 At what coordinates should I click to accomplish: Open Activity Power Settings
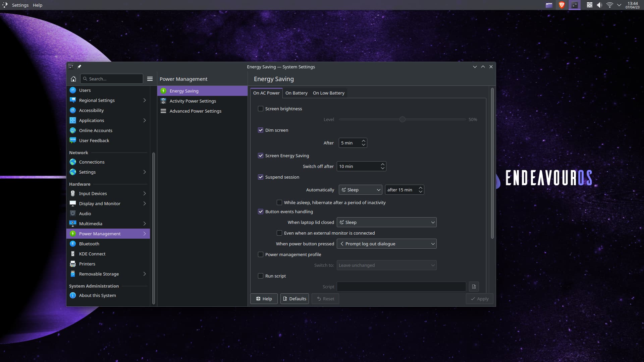pyautogui.click(x=202, y=101)
